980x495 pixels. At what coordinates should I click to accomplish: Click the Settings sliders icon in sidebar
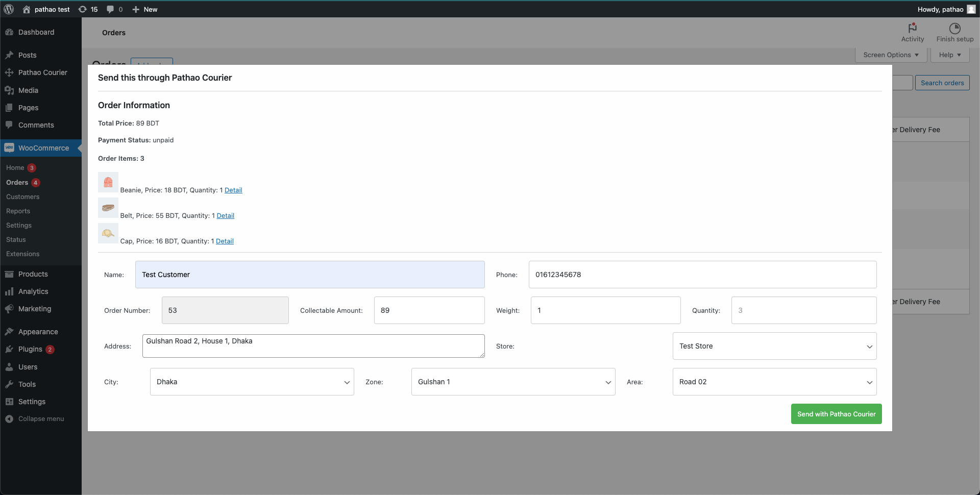(9, 402)
